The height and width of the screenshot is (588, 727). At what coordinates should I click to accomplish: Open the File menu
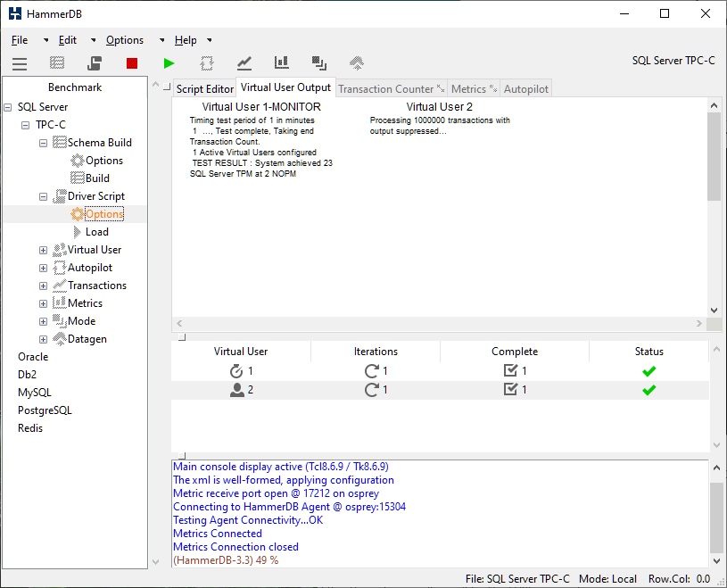[20, 40]
